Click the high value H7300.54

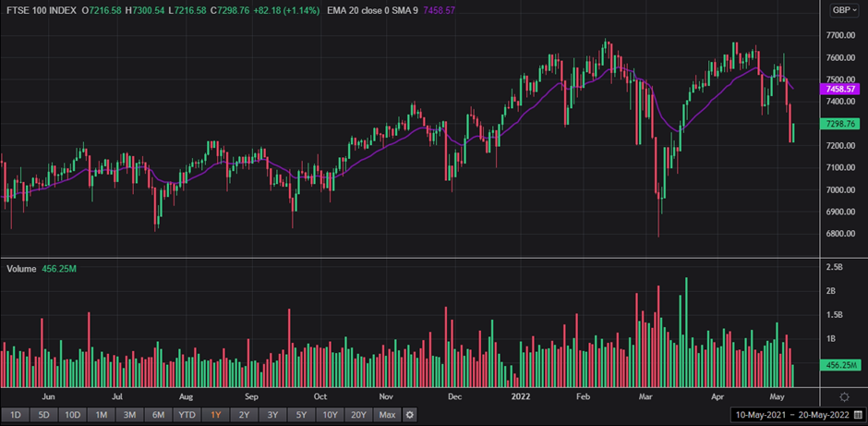145,10
